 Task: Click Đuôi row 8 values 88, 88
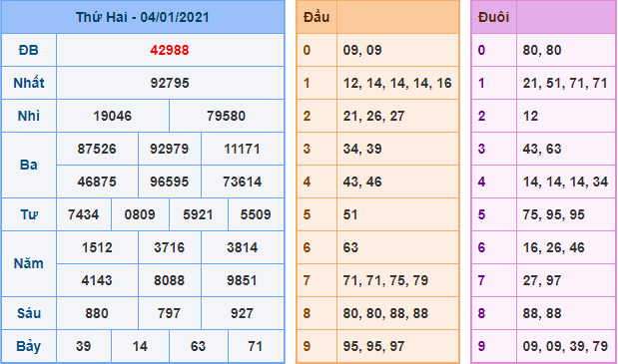coord(542,313)
